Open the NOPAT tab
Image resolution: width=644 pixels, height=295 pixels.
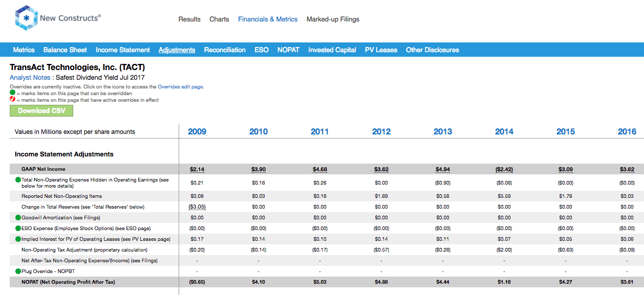(288, 50)
